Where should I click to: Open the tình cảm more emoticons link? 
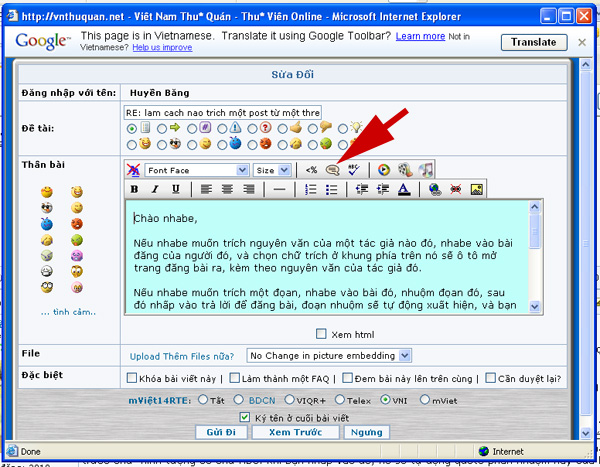[68, 312]
